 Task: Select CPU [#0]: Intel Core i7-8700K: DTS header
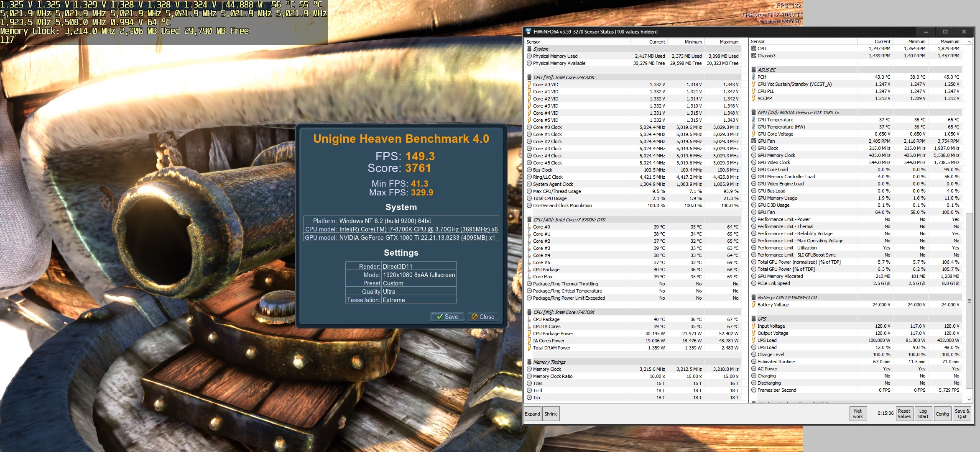569,220
